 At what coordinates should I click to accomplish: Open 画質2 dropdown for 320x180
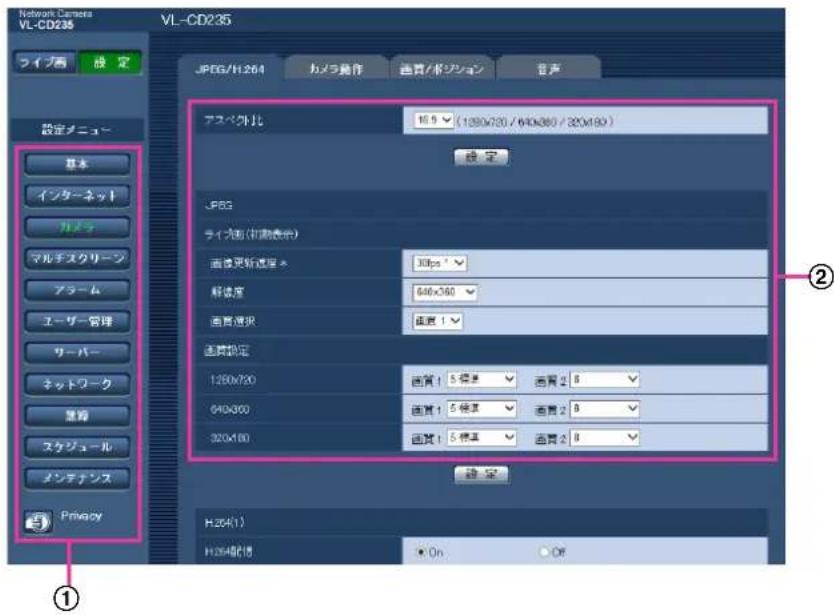604,437
